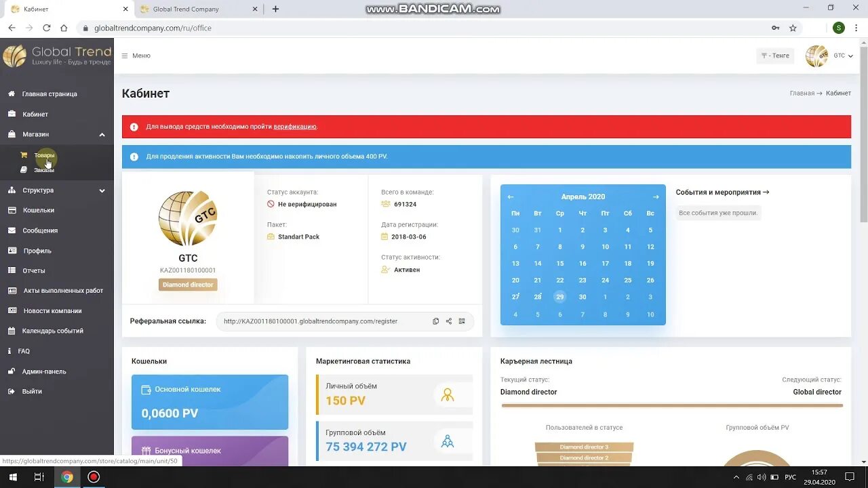The height and width of the screenshot is (488, 868).
Task: Click the GTC globe avatar in header
Action: (816, 56)
